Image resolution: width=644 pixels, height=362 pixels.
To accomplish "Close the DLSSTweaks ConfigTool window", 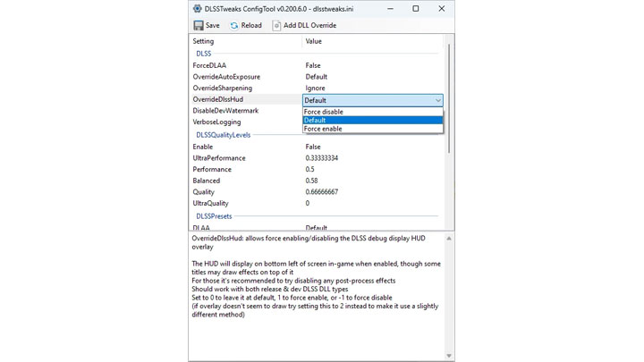I will [442, 9].
